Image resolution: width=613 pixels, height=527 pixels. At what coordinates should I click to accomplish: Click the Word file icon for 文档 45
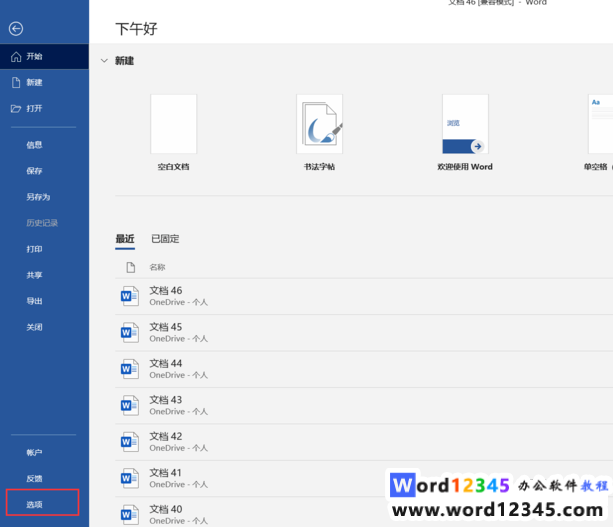(129, 332)
